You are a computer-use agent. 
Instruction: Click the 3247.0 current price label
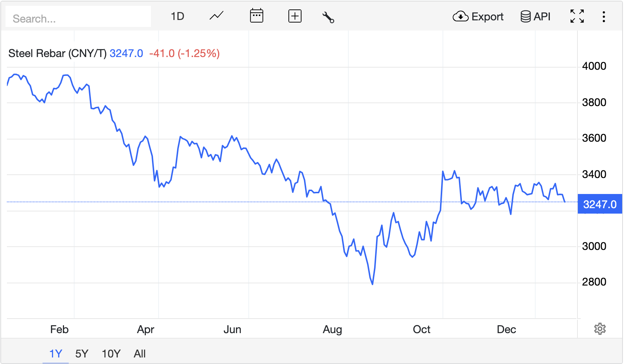tap(600, 204)
